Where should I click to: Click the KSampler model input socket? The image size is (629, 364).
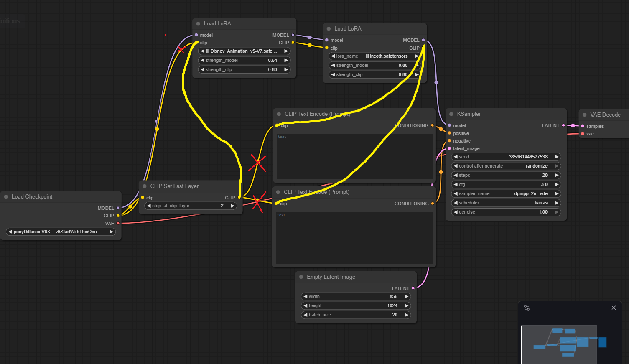(449, 125)
